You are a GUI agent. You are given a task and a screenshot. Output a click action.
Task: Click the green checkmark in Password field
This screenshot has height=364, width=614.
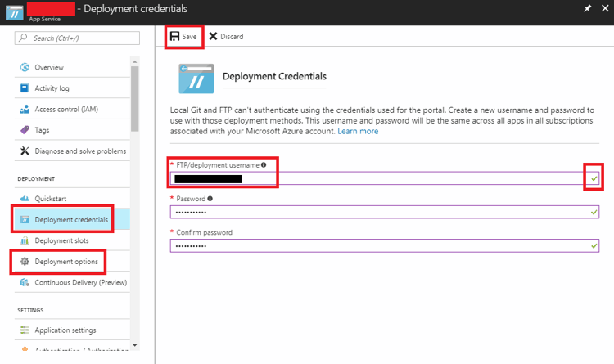(594, 212)
